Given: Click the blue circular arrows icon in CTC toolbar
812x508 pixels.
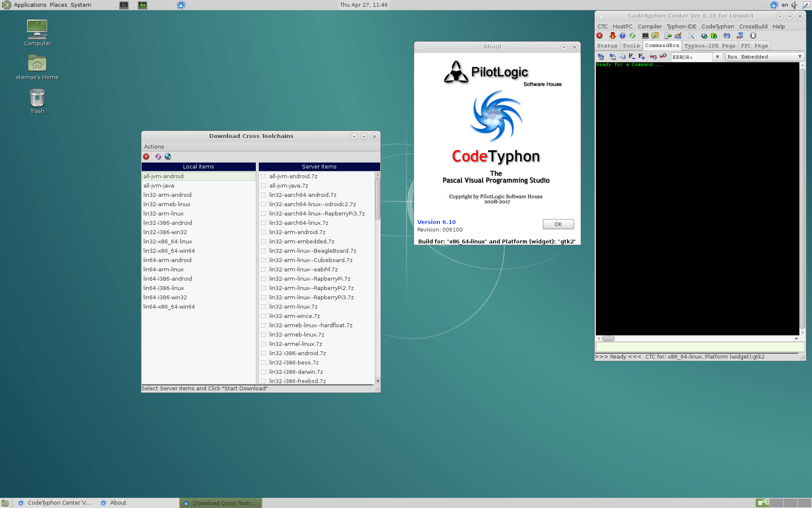Looking at the screenshot, I should (x=727, y=36).
